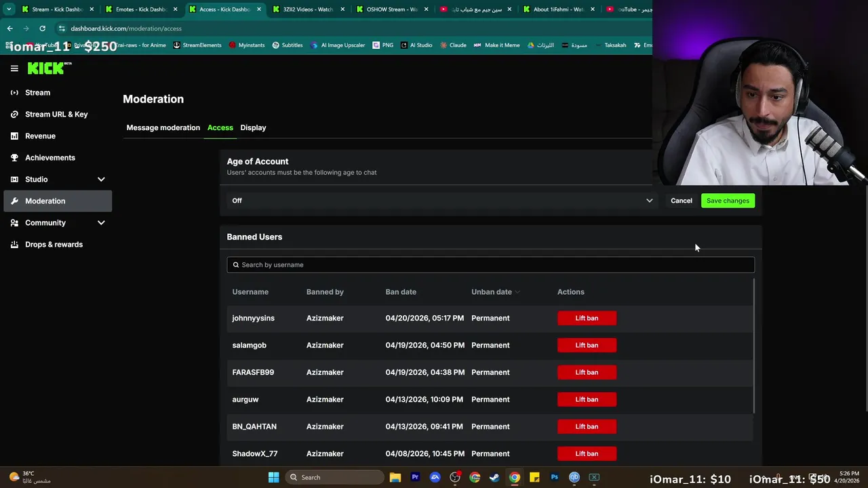
Task: Click the address bar URL
Action: pos(126,28)
